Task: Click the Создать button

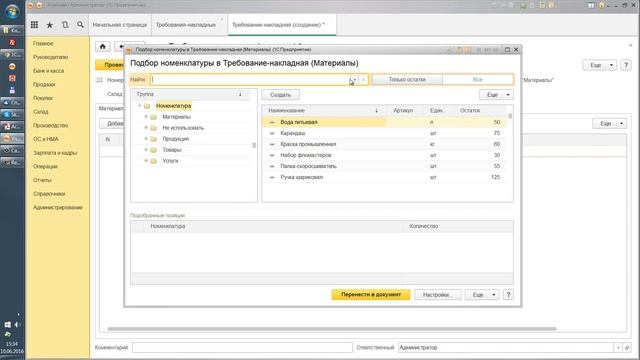Action: [x=280, y=95]
